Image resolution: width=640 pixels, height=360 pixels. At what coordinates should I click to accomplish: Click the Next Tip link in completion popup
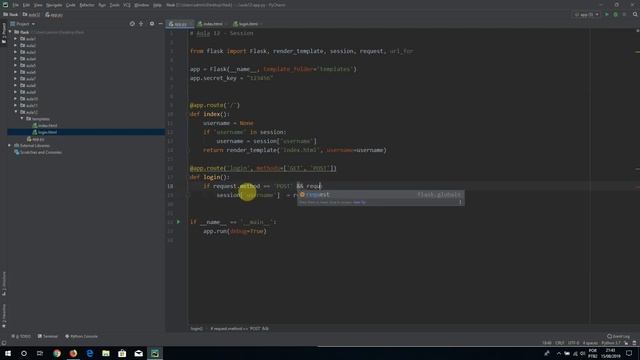pos(360,202)
